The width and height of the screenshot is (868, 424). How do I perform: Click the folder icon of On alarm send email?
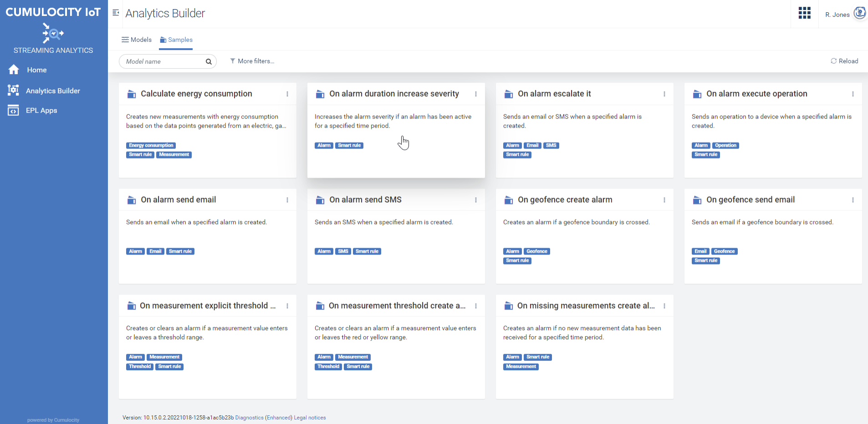pos(132,200)
